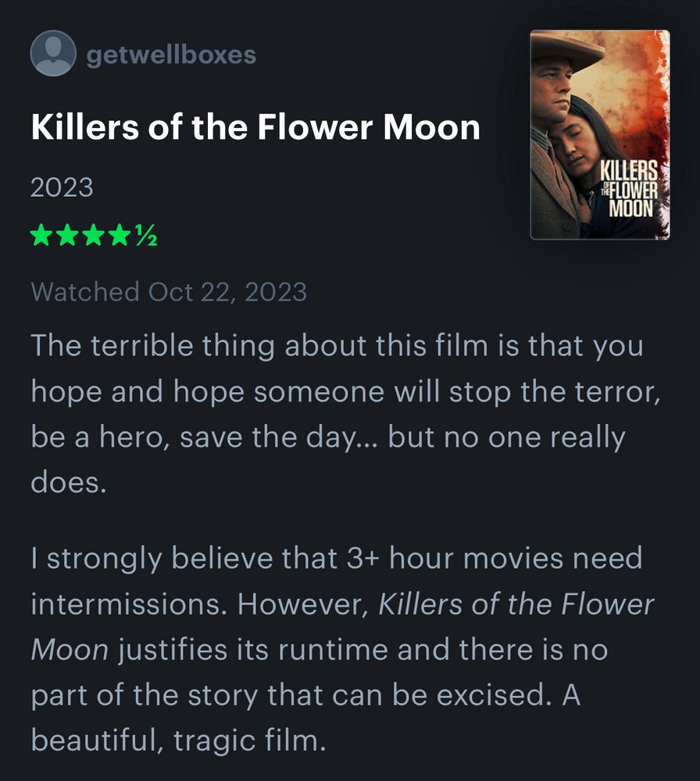Click the star rating row to adjust rating
Image resolution: width=700 pixels, height=781 pixels.
coord(94,233)
